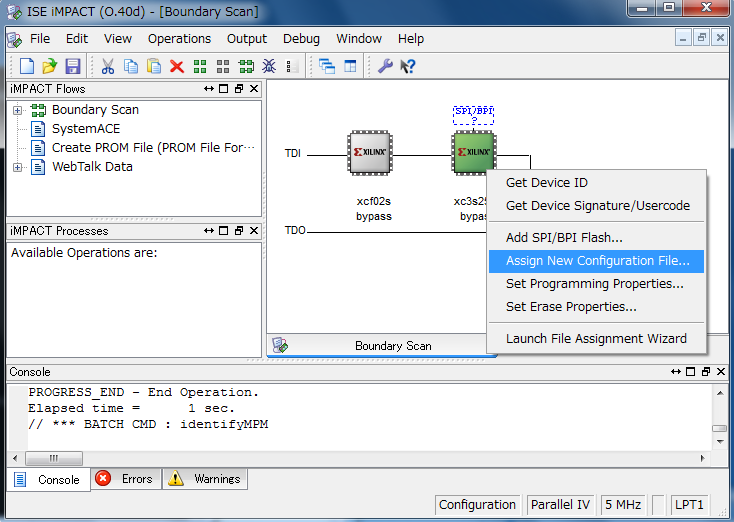The image size is (734, 522).
Task: Switch to the Errors tab
Action: pos(125,479)
